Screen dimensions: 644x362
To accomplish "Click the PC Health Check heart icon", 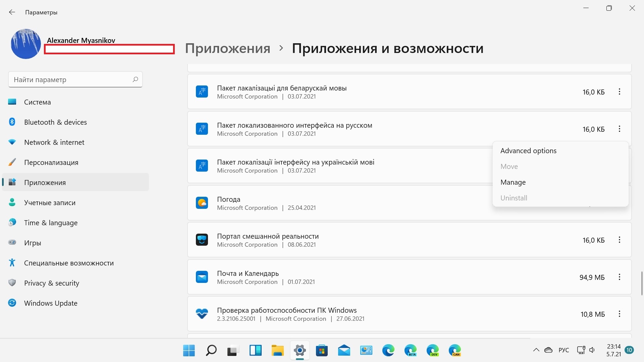I will pyautogui.click(x=202, y=314).
